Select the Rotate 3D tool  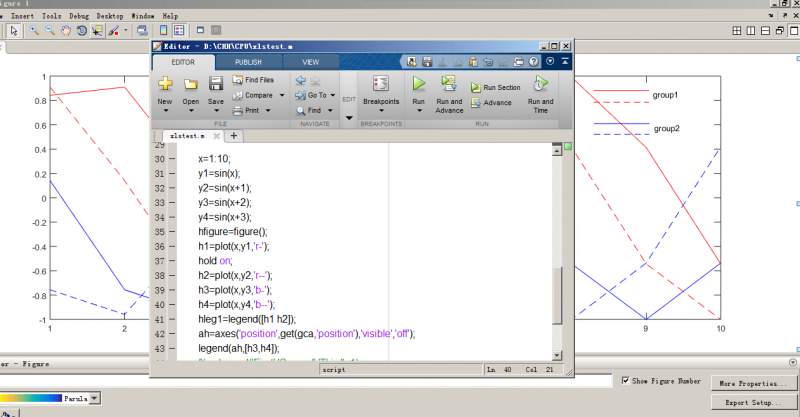pyautogui.click(x=81, y=31)
